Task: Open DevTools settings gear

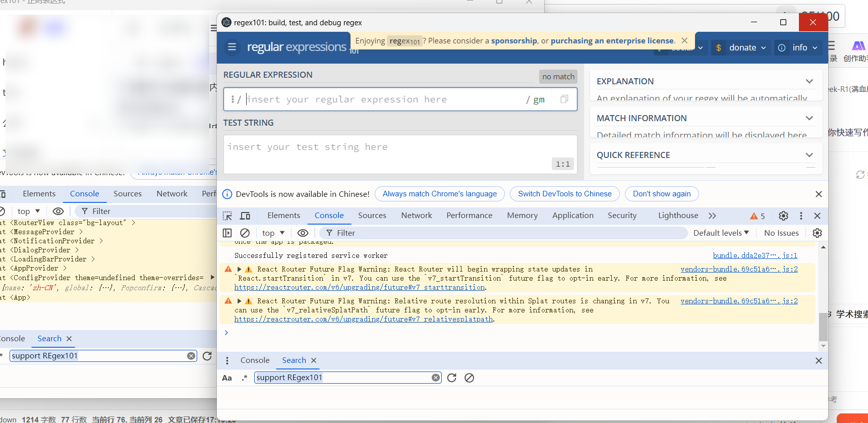Action: pos(783,216)
